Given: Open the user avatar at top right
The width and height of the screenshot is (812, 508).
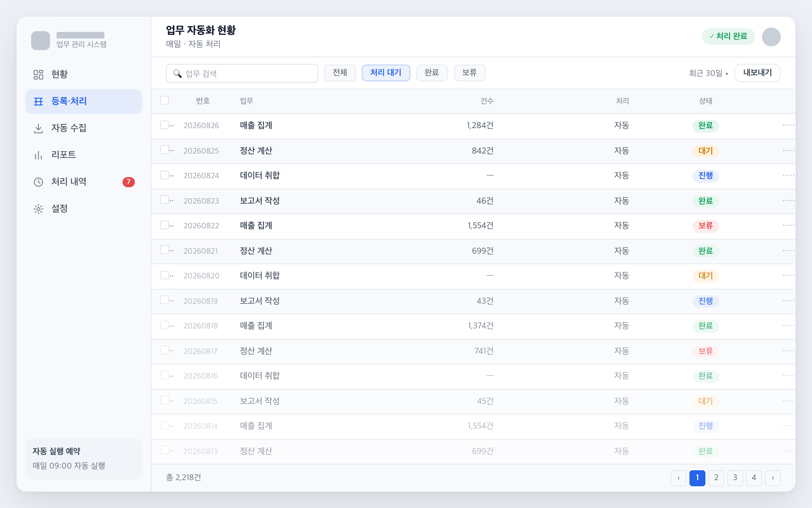Looking at the screenshot, I should [x=771, y=37].
